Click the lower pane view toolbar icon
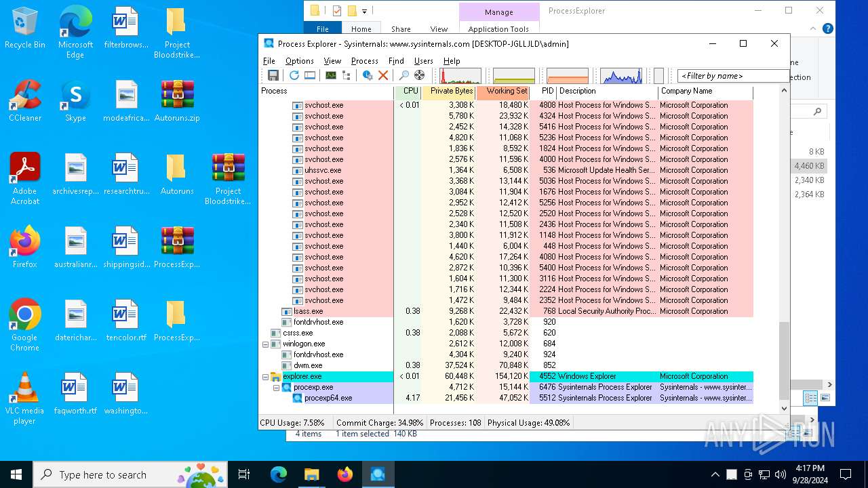This screenshot has height=488, width=868. point(310,75)
